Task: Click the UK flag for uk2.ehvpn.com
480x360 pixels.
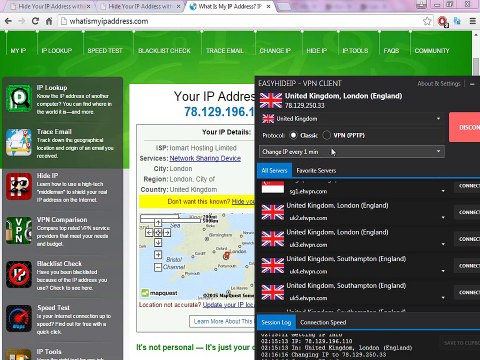Action: 273,212
